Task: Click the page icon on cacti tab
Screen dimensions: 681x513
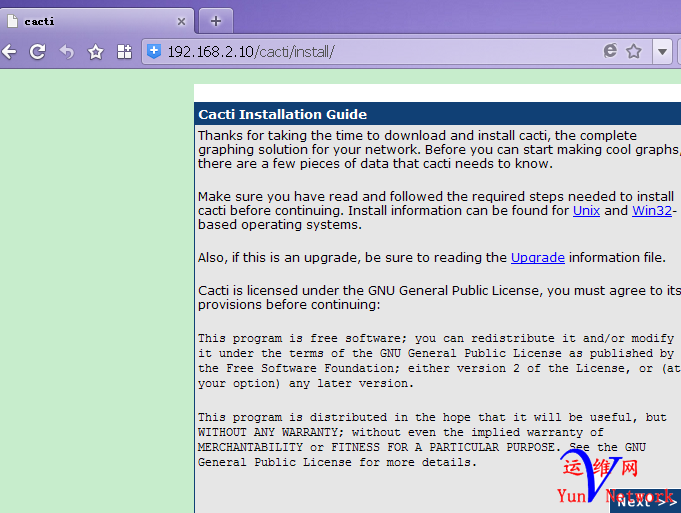Action: 13,21
